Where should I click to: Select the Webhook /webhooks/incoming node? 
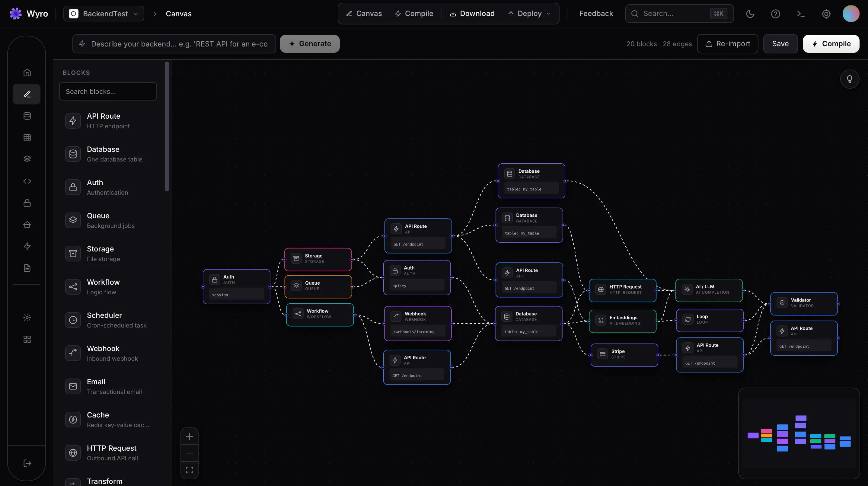point(418,324)
